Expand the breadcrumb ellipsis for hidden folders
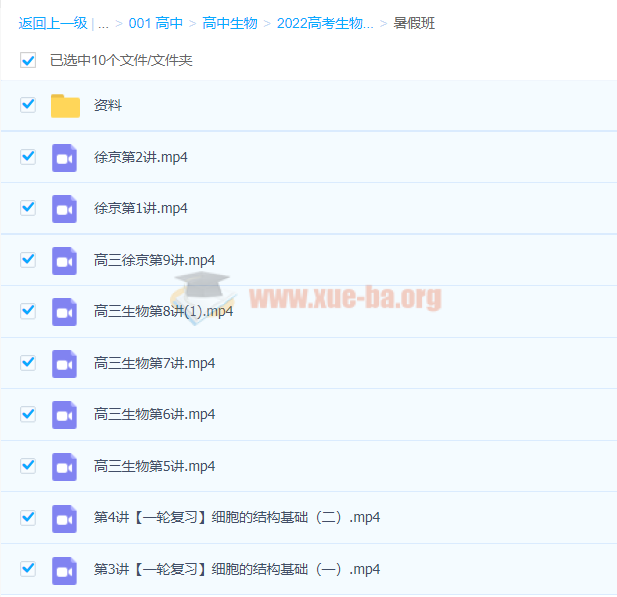 tap(103, 23)
